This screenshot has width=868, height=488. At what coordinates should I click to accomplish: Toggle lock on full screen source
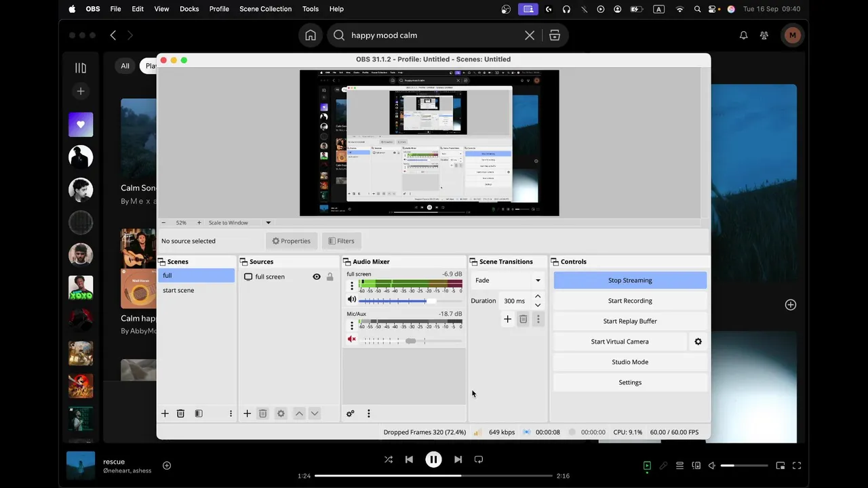(x=330, y=277)
